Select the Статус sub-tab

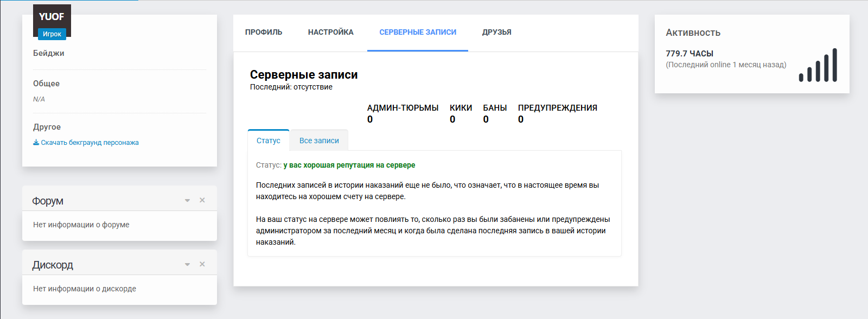pos(269,141)
